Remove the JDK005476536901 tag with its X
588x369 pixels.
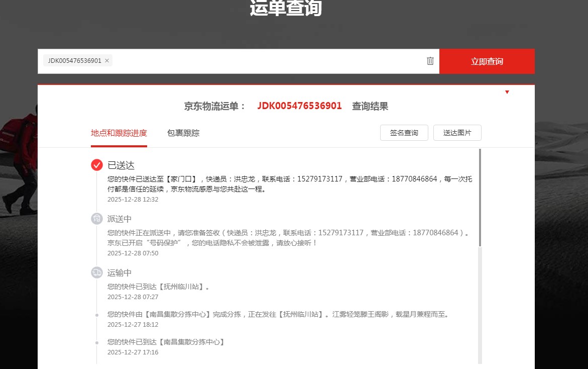pos(107,61)
